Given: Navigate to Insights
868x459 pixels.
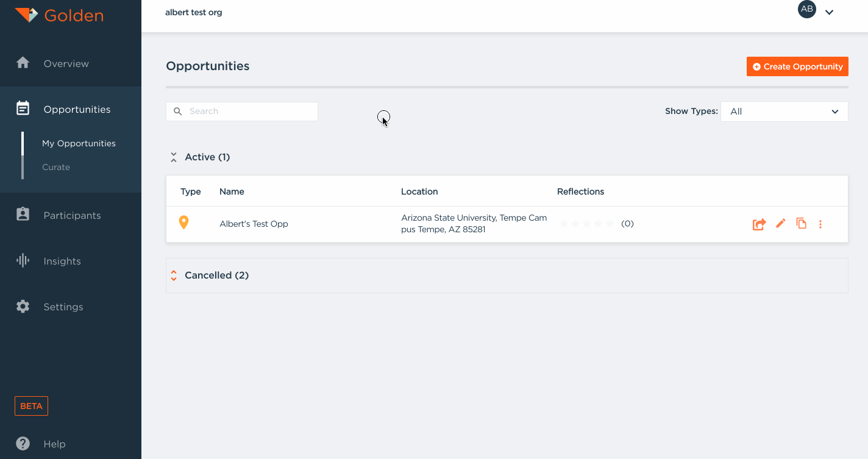Looking at the screenshot, I should [x=62, y=261].
